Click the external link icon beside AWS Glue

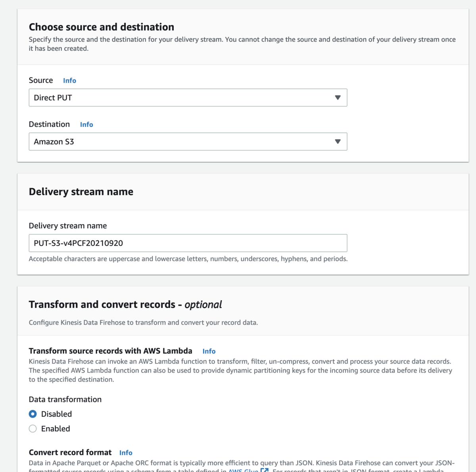pos(265,470)
